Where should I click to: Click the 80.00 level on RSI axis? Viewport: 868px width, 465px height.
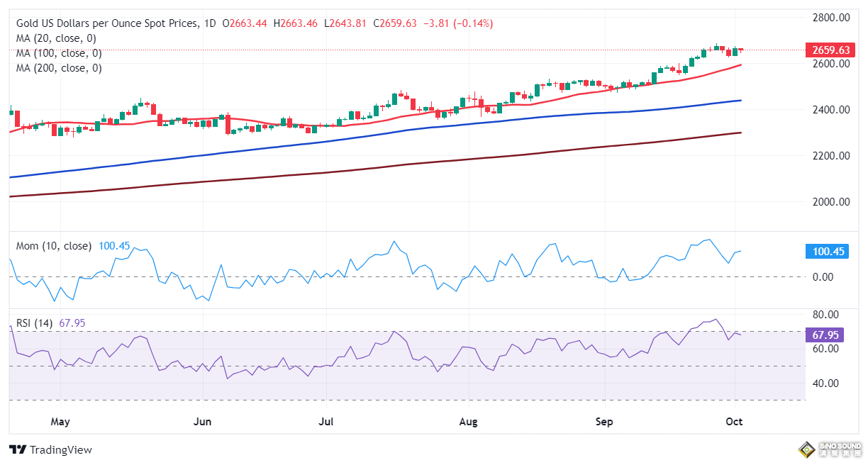(826, 315)
